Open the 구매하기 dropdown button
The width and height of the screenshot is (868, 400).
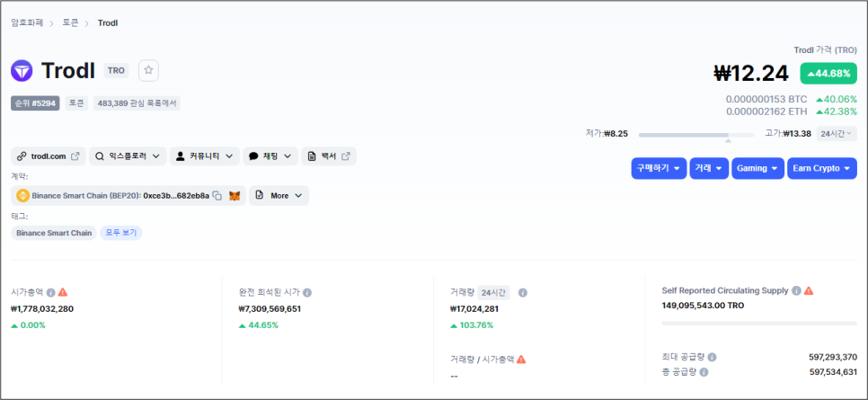click(x=659, y=168)
